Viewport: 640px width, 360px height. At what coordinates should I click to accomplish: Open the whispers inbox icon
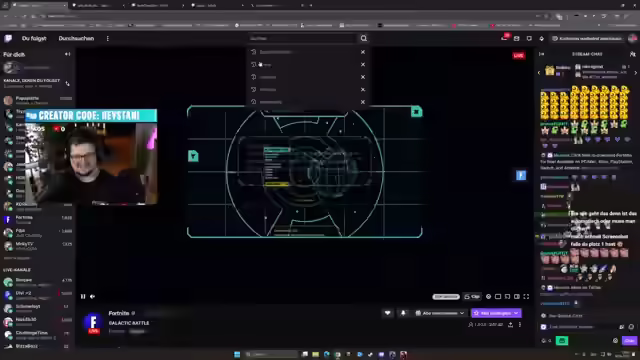[516, 38]
